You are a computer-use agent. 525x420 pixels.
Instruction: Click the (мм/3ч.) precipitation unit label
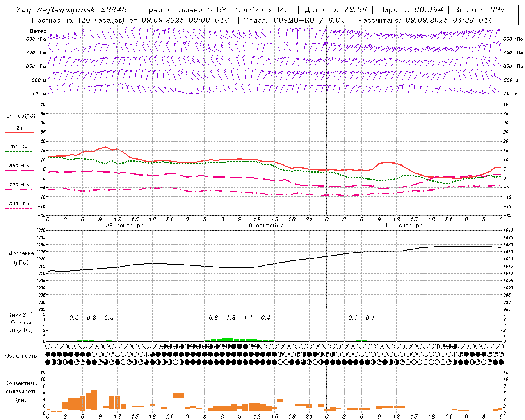(21, 315)
